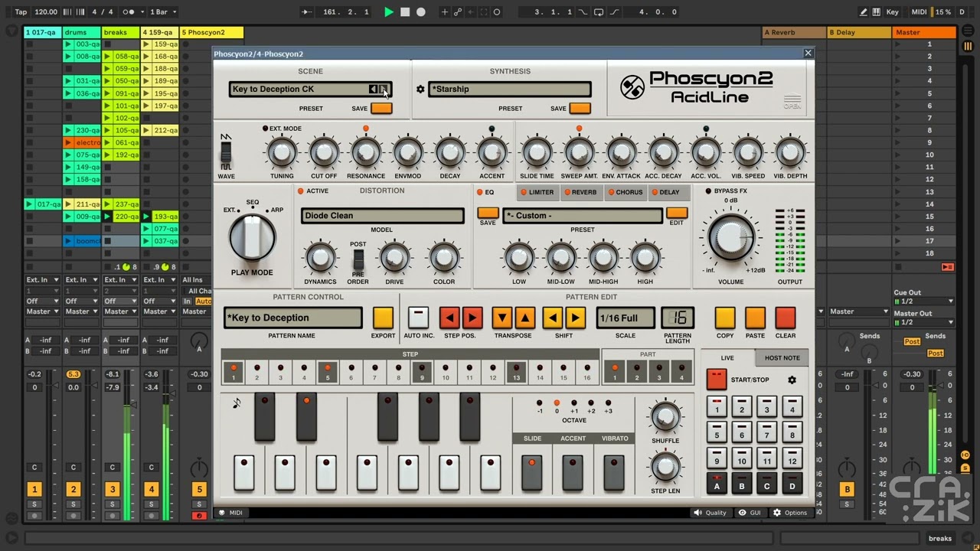This screenshot has height=551, width=980.
Task: Toggle the BYPASS FX LED
Action: tap(708, 191)
